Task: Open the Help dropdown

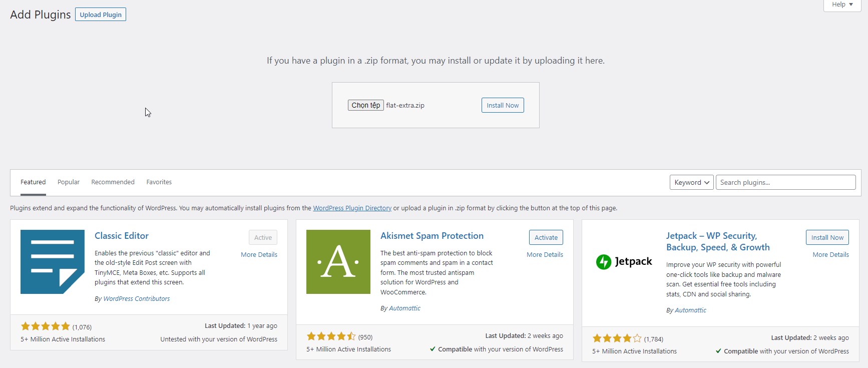Action: tap(842, 5)
